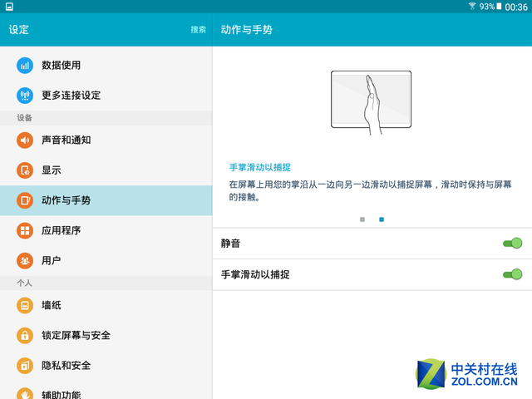This screenshot has width=532, height=399.
Task: Tap the 个人 section header
Action: 24,283
